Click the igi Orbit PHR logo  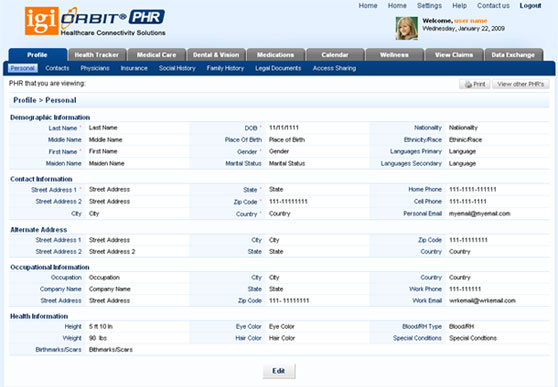pos(95,21)
